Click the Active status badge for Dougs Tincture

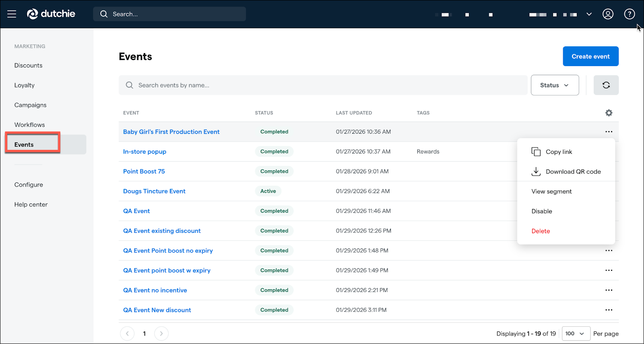268,191
